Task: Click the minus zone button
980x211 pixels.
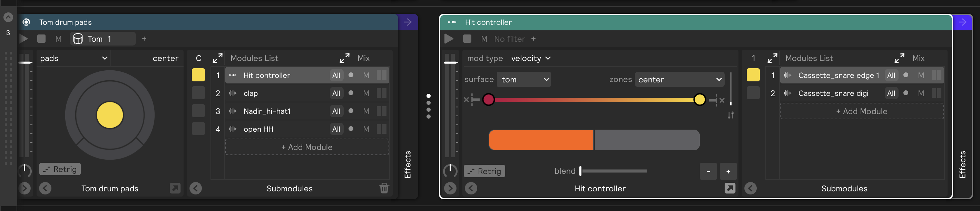Action: [708, 171]
